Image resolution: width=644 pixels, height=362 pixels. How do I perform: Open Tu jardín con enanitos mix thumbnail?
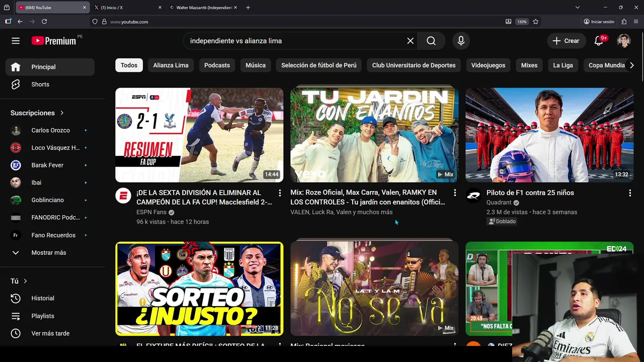(x=374, y=135)
